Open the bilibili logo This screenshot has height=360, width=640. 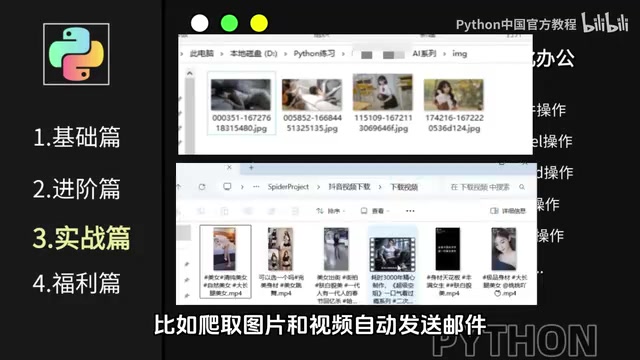(x=605, y=22)
